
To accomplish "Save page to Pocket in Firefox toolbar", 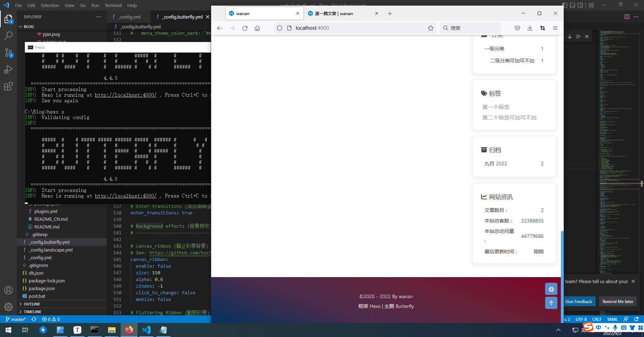I will click(x=517, y=28).
